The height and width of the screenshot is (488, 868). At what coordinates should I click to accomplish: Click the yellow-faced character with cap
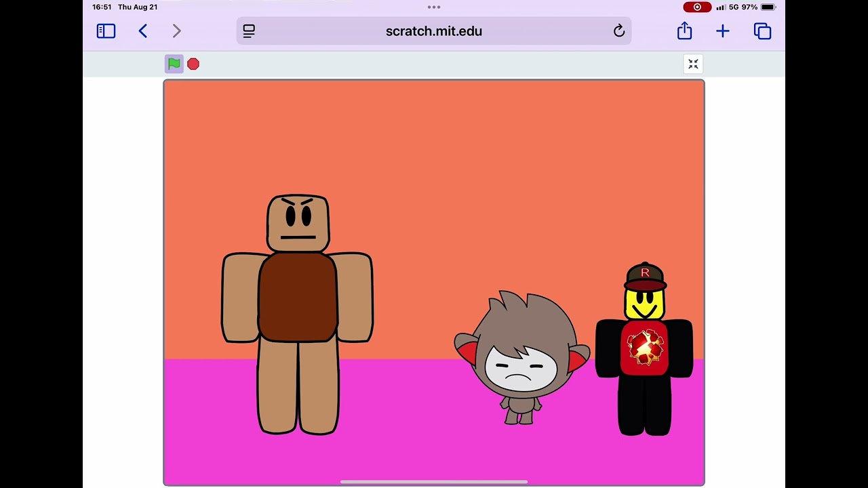tap(644, 349)
